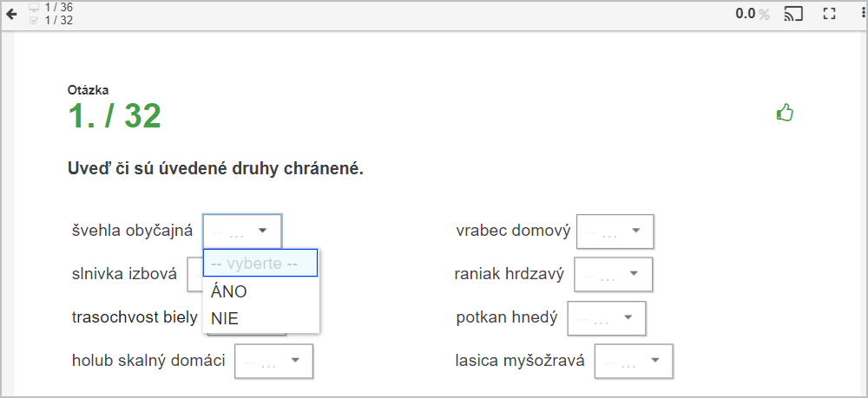Enter fullscreen mode with the expand icon
868x398 pixels.
pyautogui.click(x=829, y=15)
